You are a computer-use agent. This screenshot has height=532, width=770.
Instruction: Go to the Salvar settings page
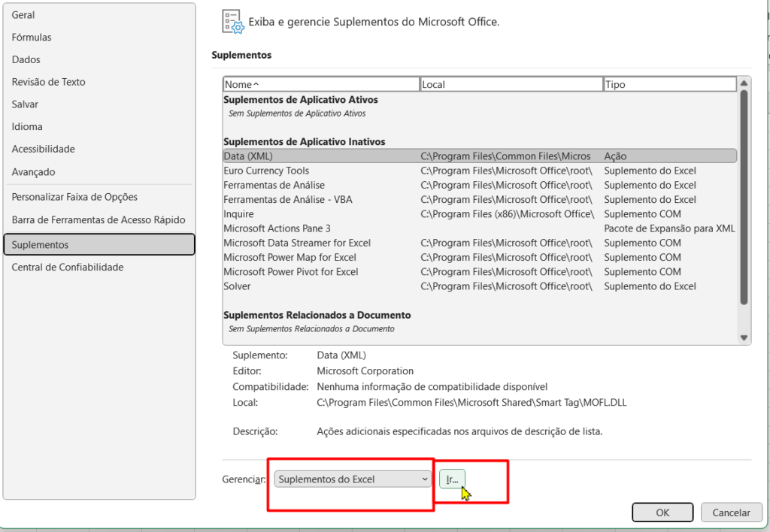(26, 104)
